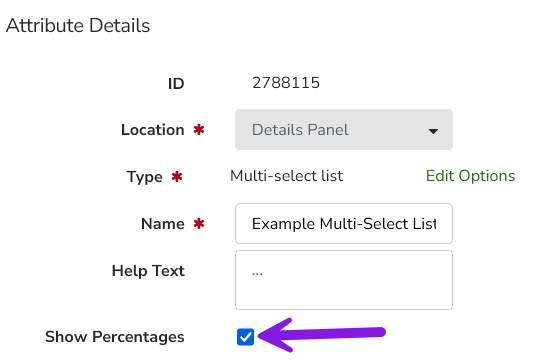Click the Attribute Details heading

(x=78, y=26)
